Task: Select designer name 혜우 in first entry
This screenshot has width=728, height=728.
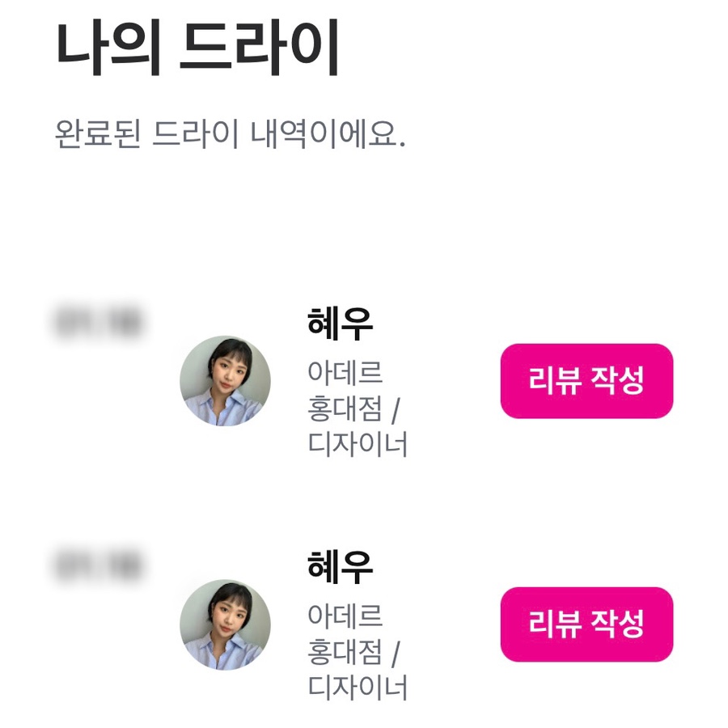Action: pos(340,324)
